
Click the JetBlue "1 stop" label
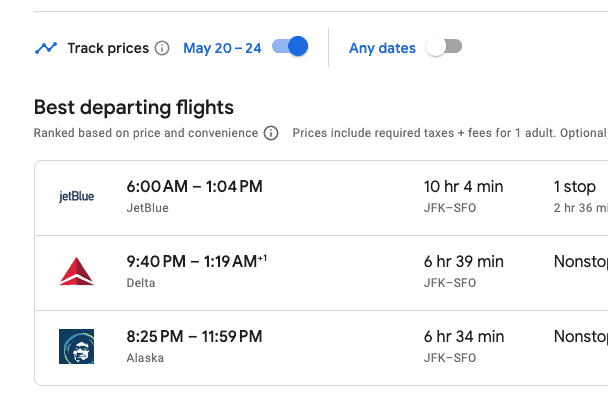pos(574,186)
